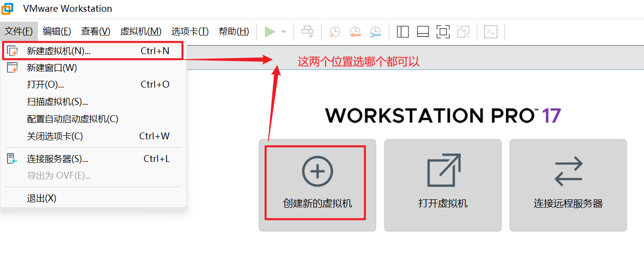Click the green power on play button

click(x=270, y=32)
